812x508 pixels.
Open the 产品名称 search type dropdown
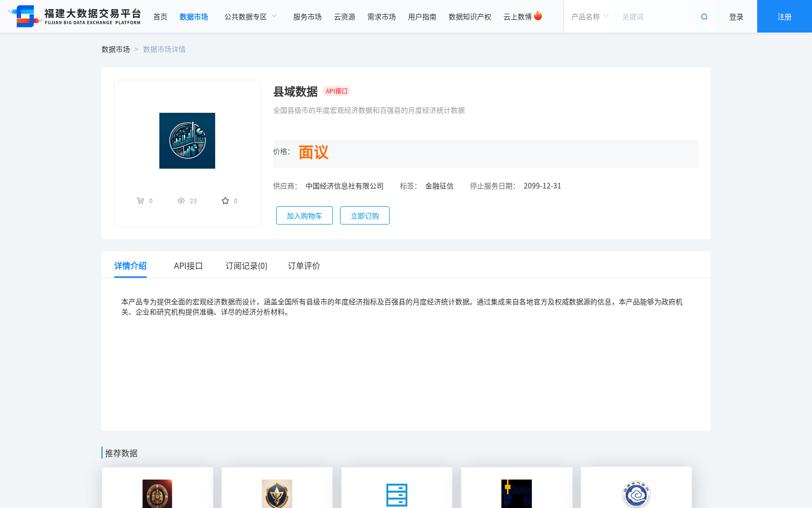pos(590,17)
